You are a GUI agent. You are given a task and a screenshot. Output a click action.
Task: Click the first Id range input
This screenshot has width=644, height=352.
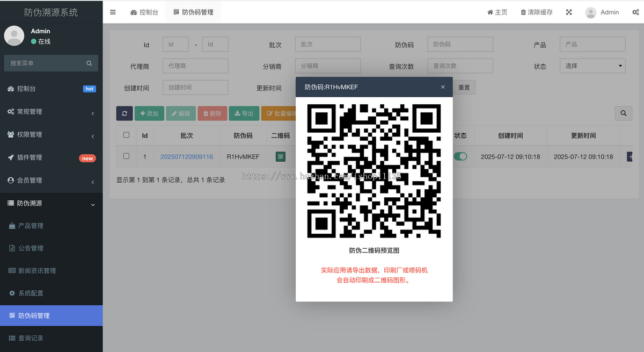coord(175,44)
